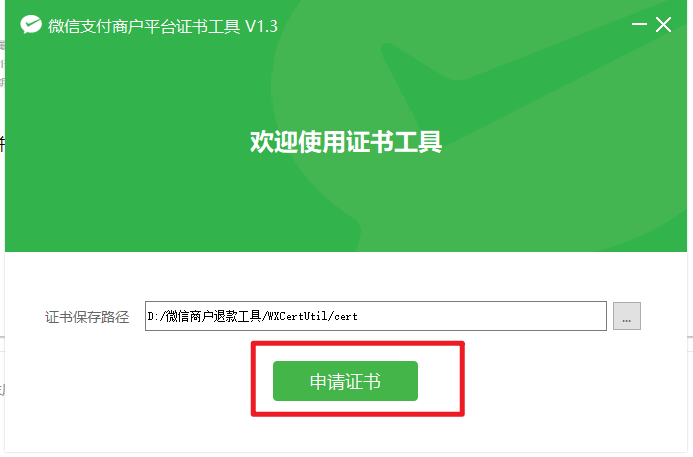Click the V1.3 version label
This screenshot has height=457, width=693.
(262, 27)
